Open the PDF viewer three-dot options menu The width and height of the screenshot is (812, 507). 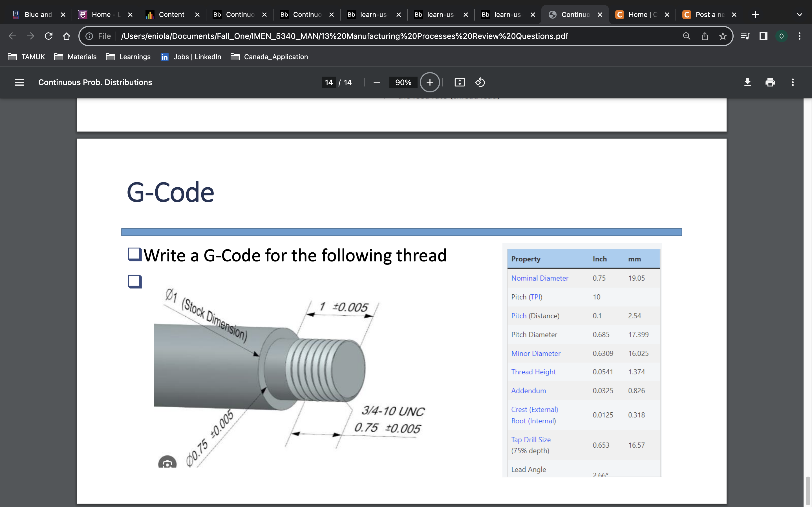[x=793, y=82]
